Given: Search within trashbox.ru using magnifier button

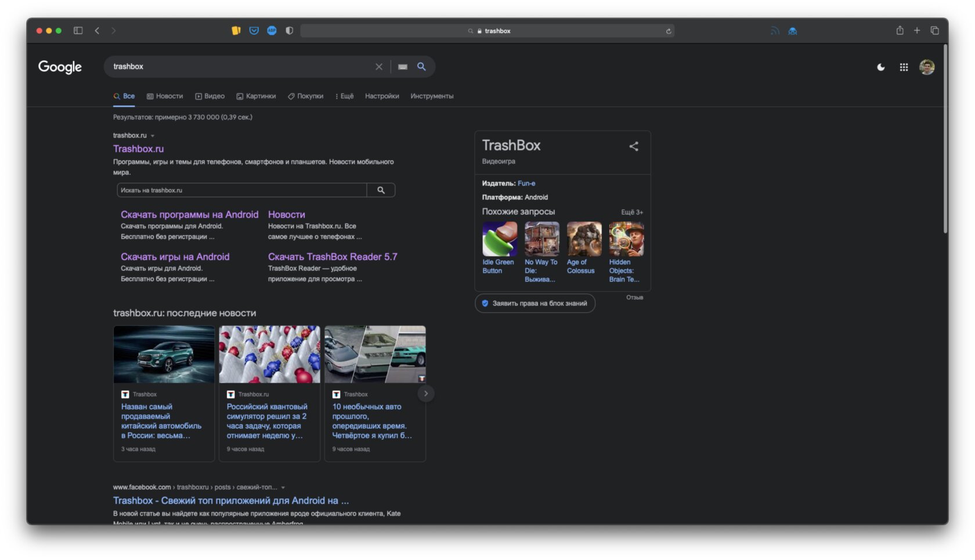Looking at the screenshot, I should [381, 190].
